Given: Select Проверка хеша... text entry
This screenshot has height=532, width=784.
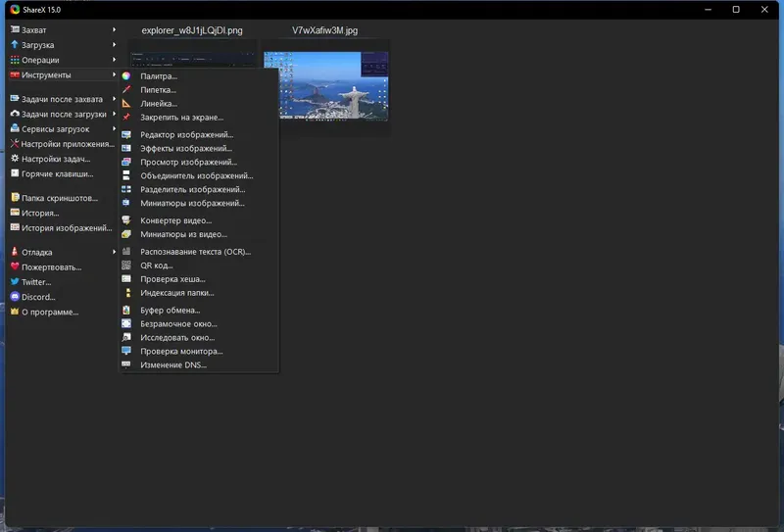Looking at the screenshot, I should (x=173, y=279).
